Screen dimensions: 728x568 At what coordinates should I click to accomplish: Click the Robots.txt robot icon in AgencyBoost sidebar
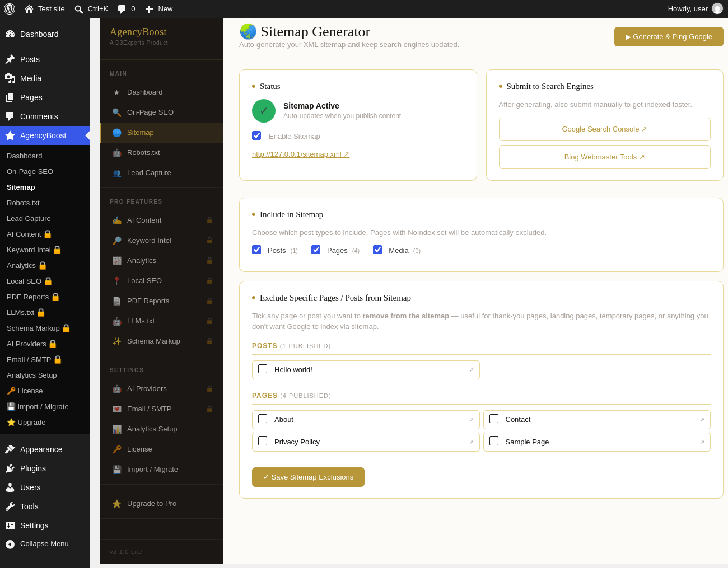click(x=116, y=153)
